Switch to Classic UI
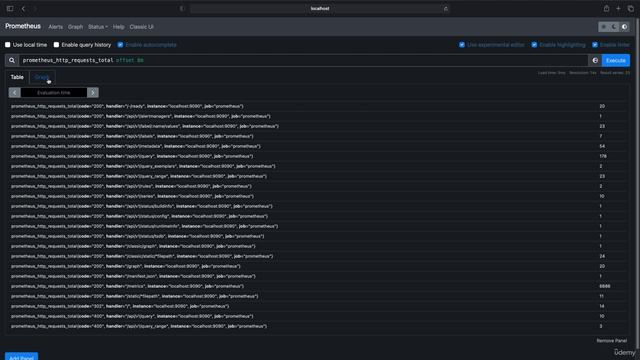 [x=141, y=27]
